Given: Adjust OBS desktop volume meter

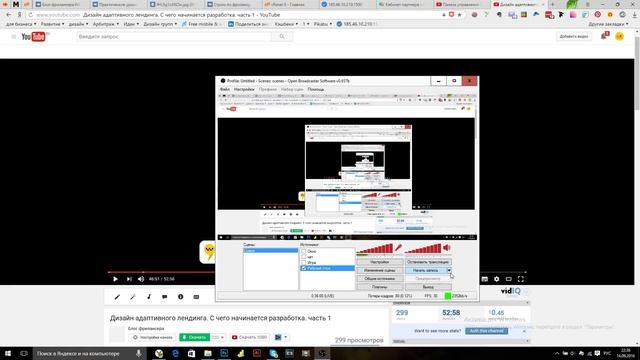Looking at the screenshot, I should tap(423, 248).
